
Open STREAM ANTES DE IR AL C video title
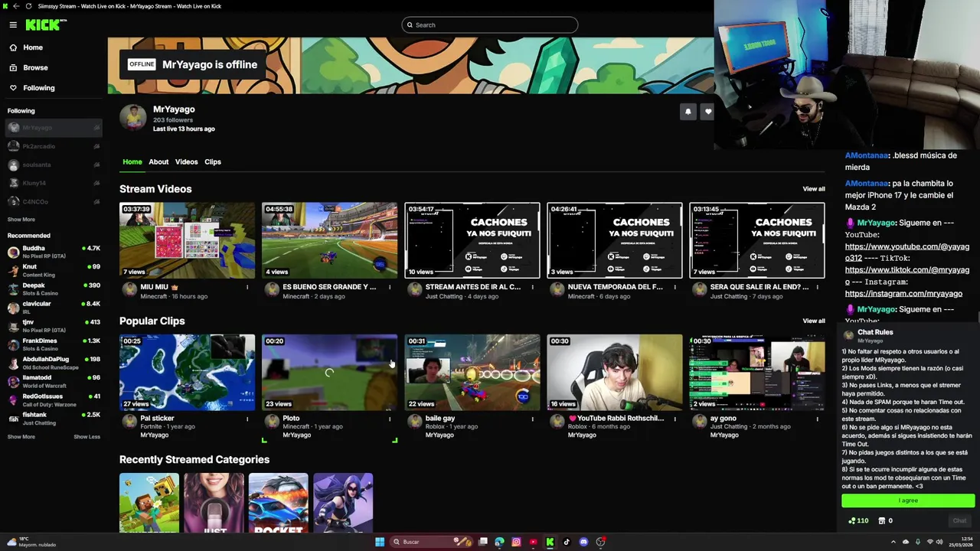pyautogui.click(x=472, y=287)
